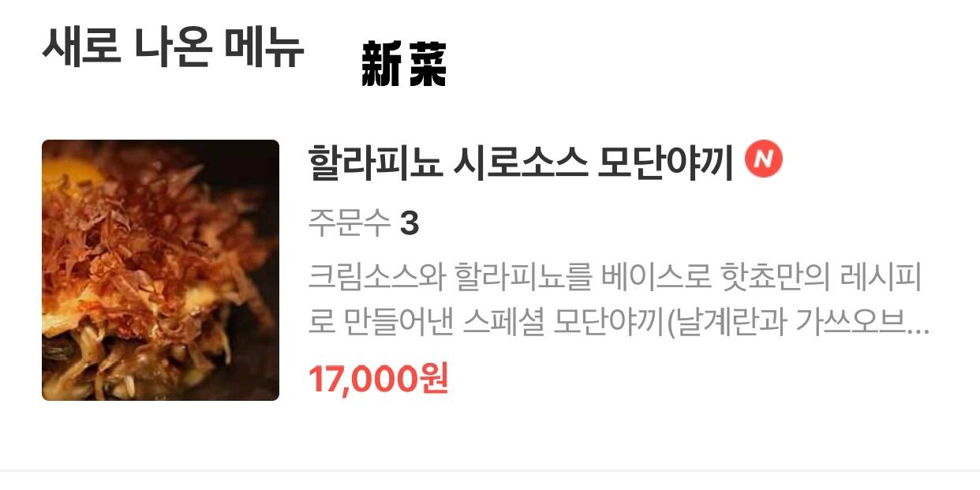Select the 할라피뇨 시로소스 모단야끼 menu title
The image size is (980, 490).
pos(522,162)
